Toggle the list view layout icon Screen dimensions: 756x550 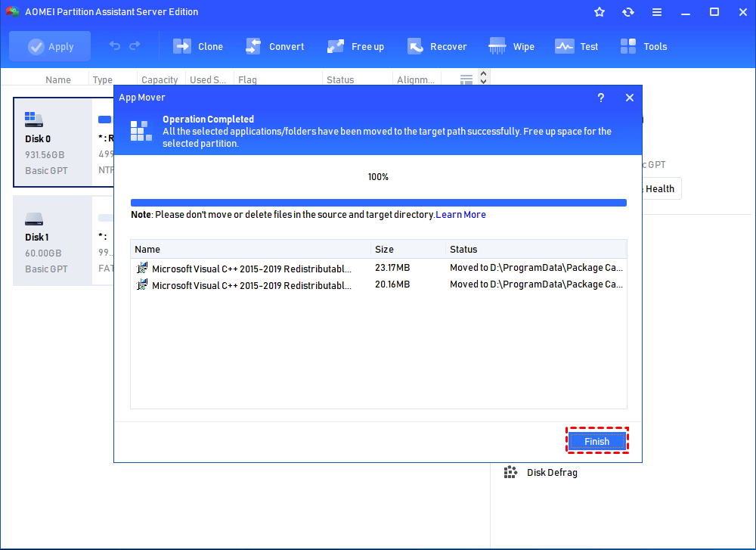click(x=466, y=79)
